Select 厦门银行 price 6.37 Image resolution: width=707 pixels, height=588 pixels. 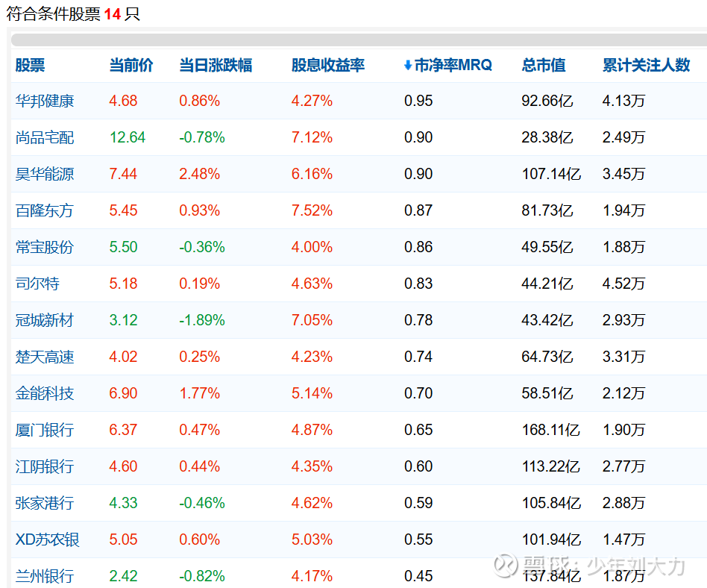pos(123,430)
